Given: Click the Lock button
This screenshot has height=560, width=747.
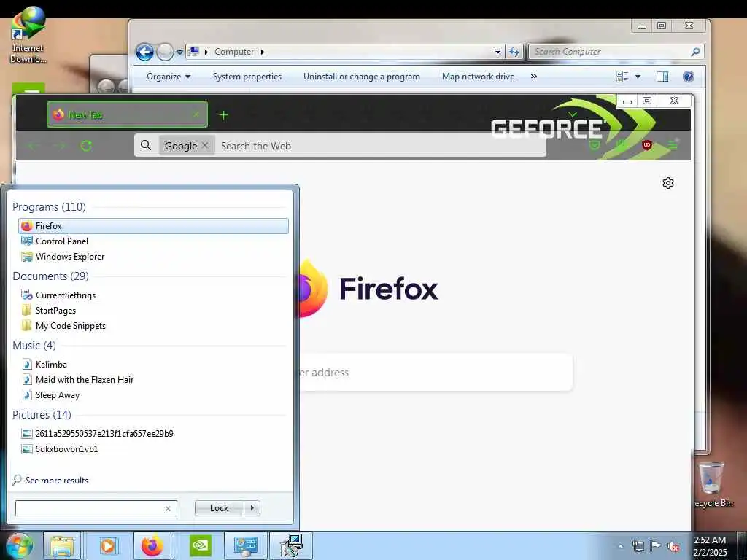Looking at the screenshot, I should pos(219,508).
